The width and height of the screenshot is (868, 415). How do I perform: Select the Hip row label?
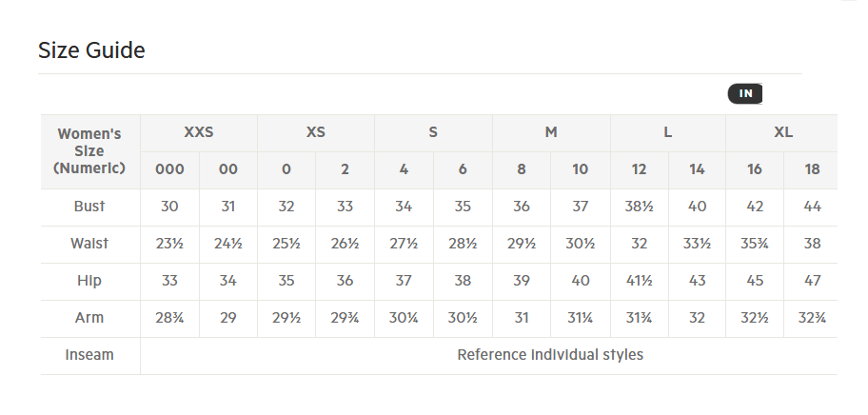(x=89, y=281)
